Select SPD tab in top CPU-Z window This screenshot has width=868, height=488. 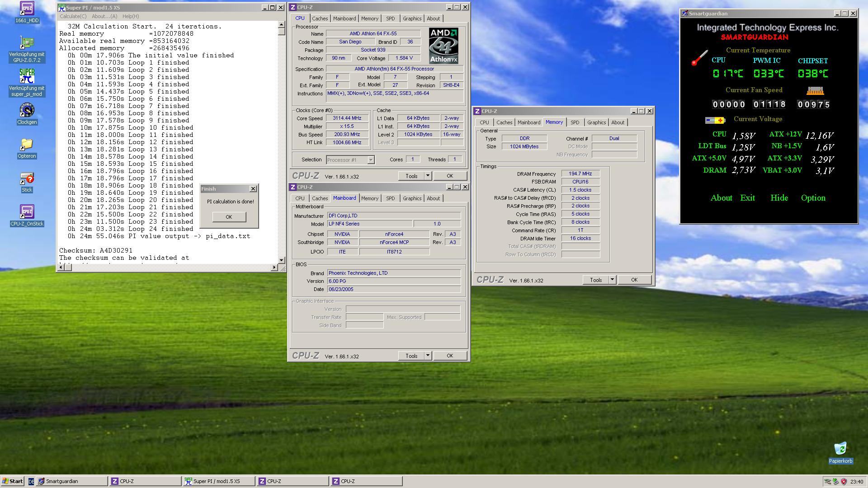point(390,19)
